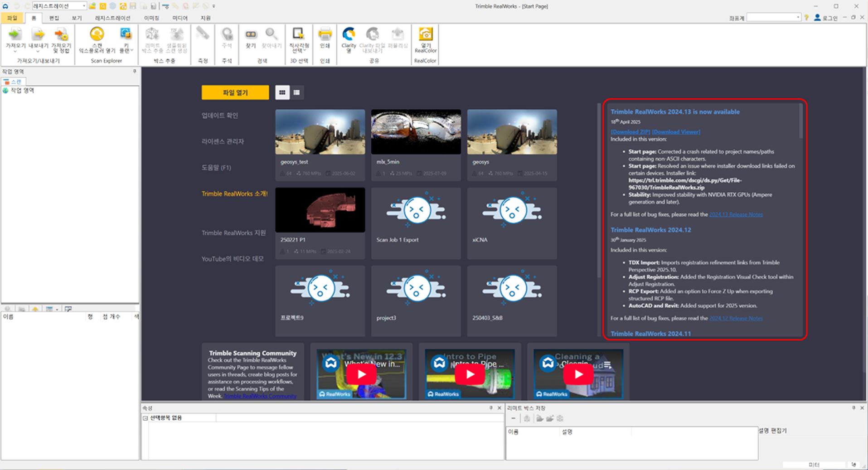Expand the 내보내기 dropdown arrow
This screenshot has width=868, height=470.
tap(38, 51)
